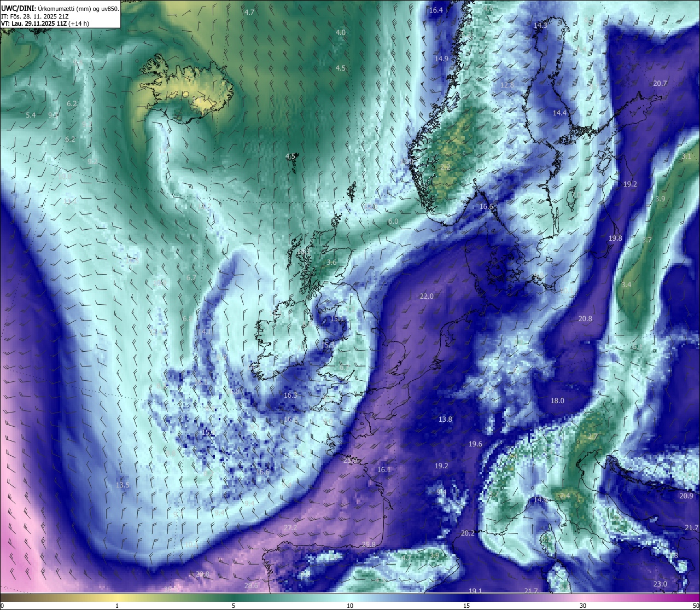Click the '30' tick on the colour scale
Screen dimensions: 700x610
[x=583, y=606]
